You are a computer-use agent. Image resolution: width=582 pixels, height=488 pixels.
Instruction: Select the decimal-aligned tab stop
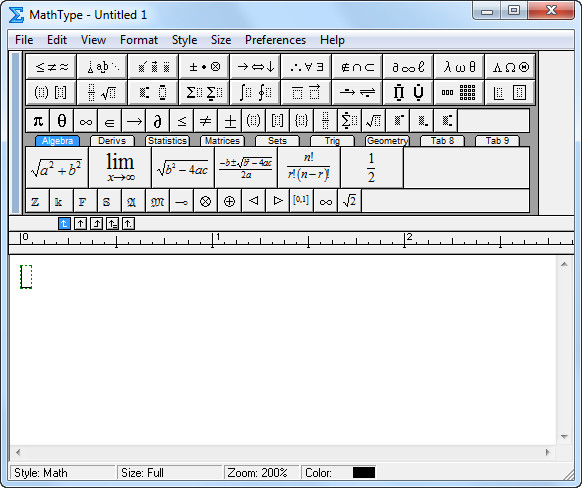coord(128,224)
